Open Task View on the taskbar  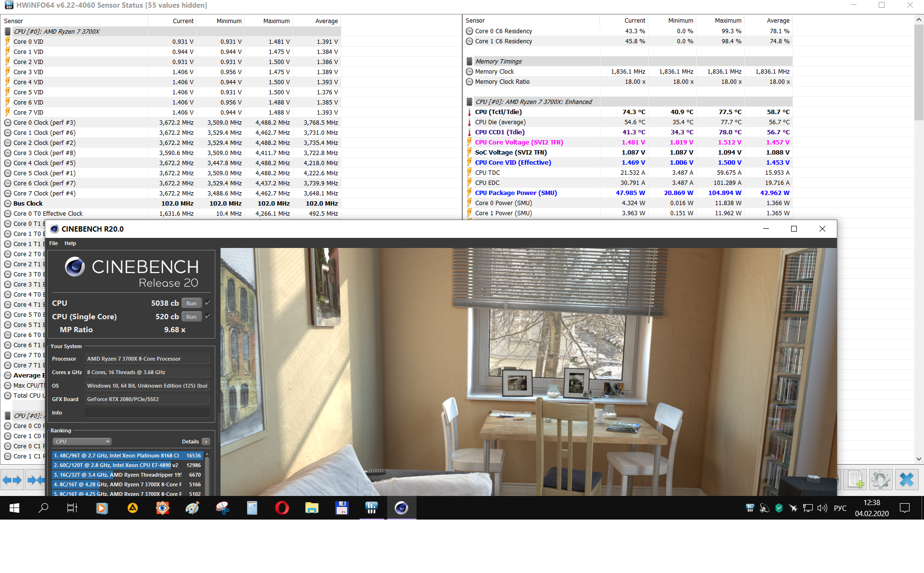[72, 508]
